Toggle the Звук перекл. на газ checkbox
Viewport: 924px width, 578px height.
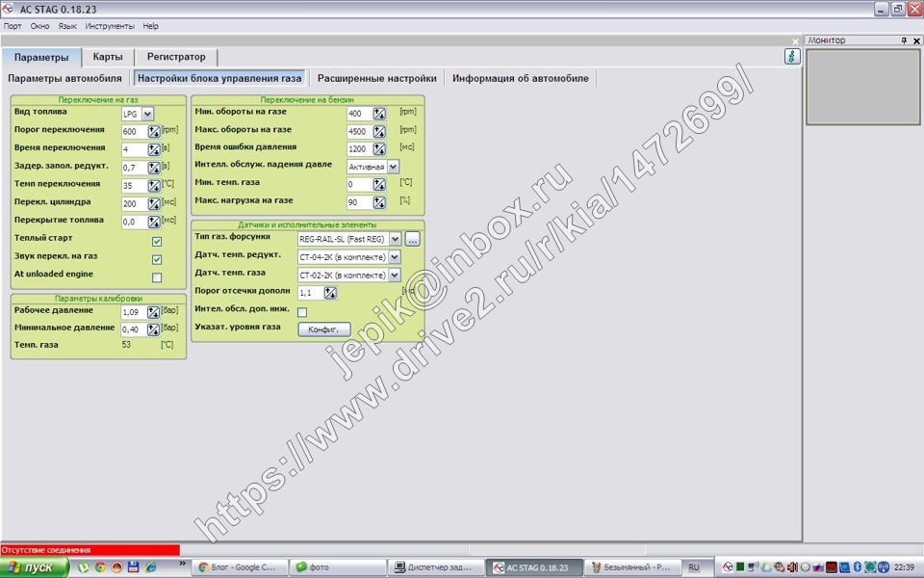coord(157,259)
